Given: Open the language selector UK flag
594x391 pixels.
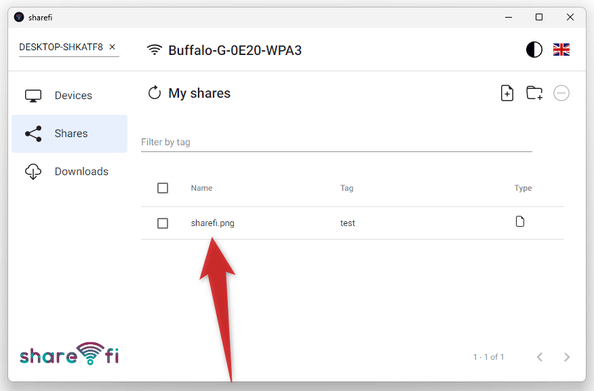Looking at the screenshot, I should (x=561, y=50).
